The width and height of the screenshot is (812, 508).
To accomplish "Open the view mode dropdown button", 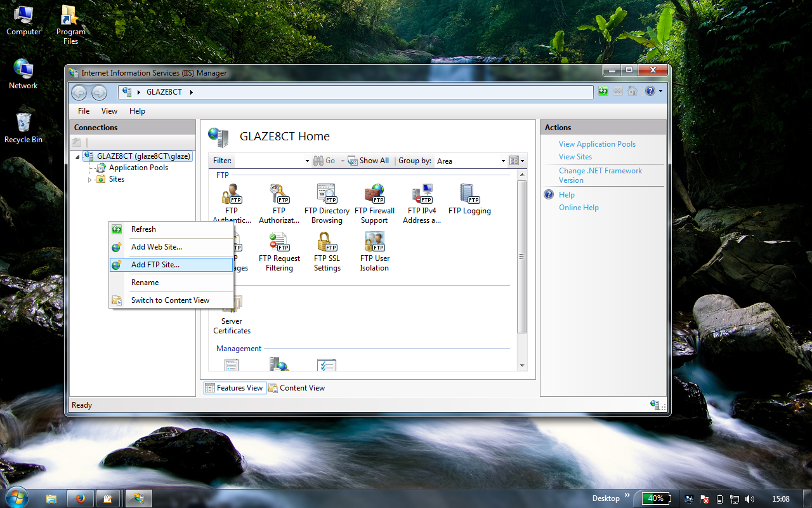I will point(517,161).
